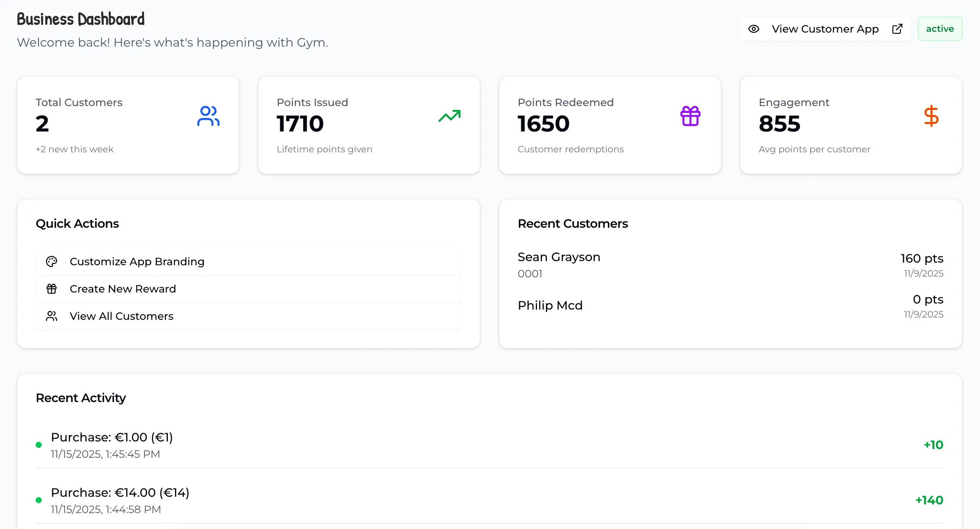Click the gift icon next to Create New Reward
Image resolution: width=980 pixels, height=529 pixels.
(x=52, y=289)
